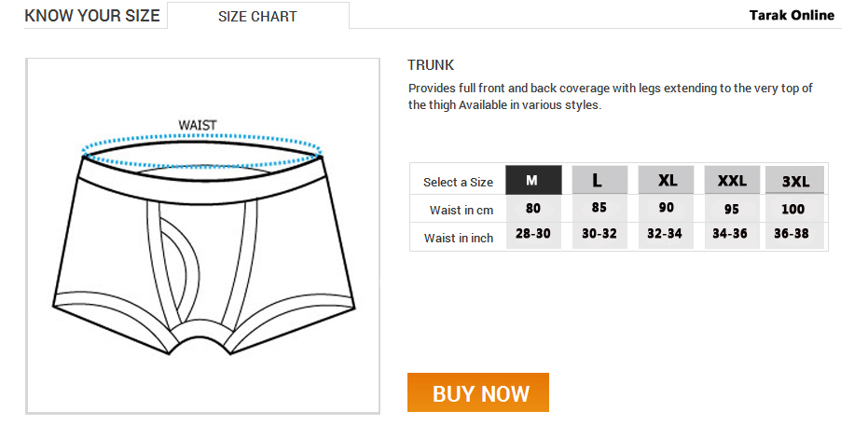The image size is (868, 439).
Task: Click the 34-36 inch waist cell
Action: (x=732, y=235)
